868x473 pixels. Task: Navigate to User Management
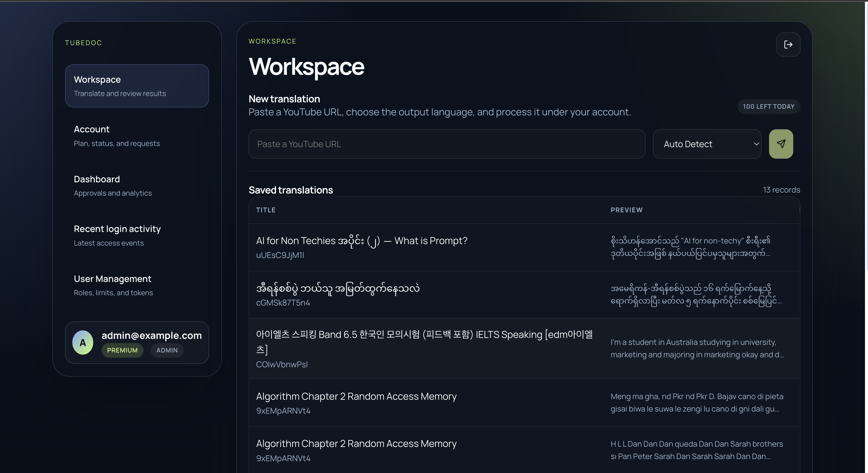113,285
